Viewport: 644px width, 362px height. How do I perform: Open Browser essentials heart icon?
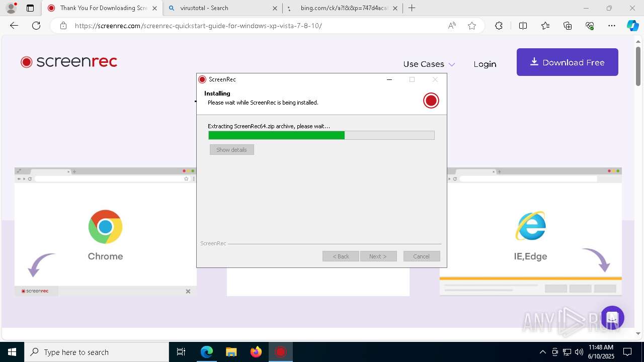pyautogui.click(x=590, y=26)
